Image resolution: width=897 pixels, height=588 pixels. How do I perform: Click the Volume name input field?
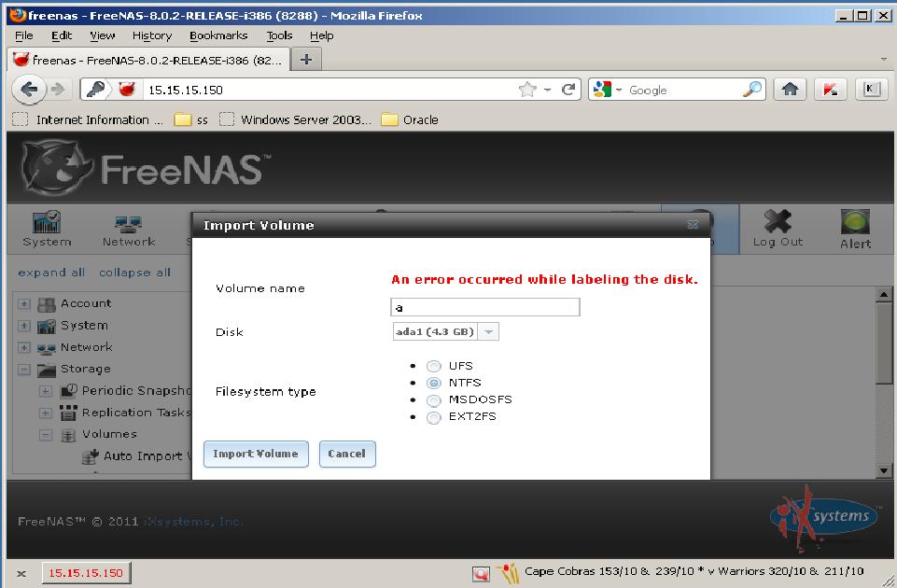point(485,307)
